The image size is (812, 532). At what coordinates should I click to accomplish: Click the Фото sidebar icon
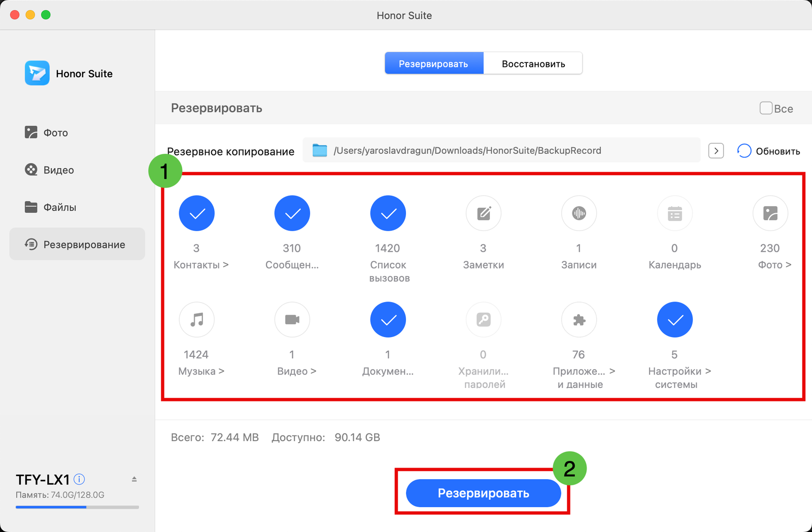click(31, 132)
